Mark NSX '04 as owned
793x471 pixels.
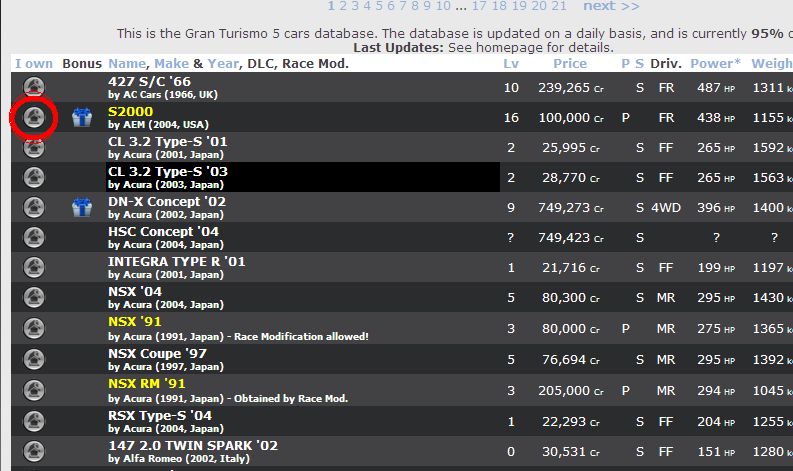34,297
